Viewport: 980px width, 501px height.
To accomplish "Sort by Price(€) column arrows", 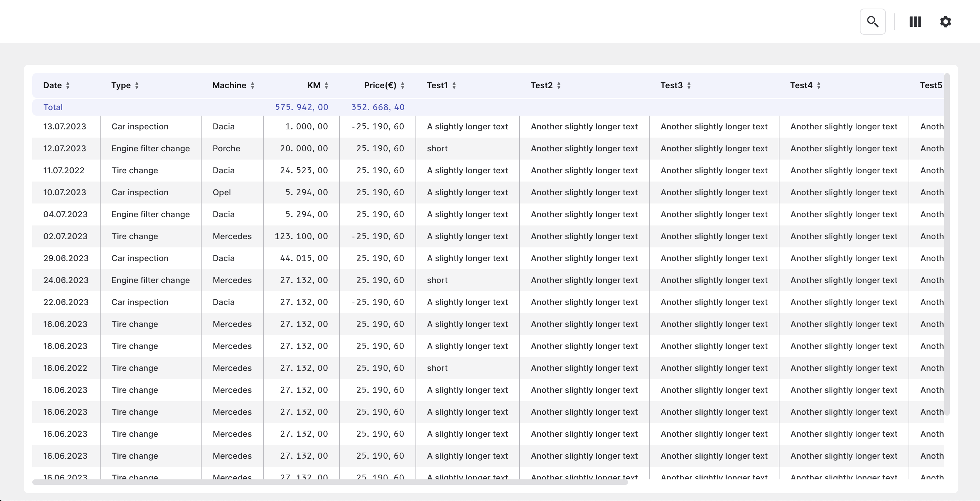I will point(402,85).
